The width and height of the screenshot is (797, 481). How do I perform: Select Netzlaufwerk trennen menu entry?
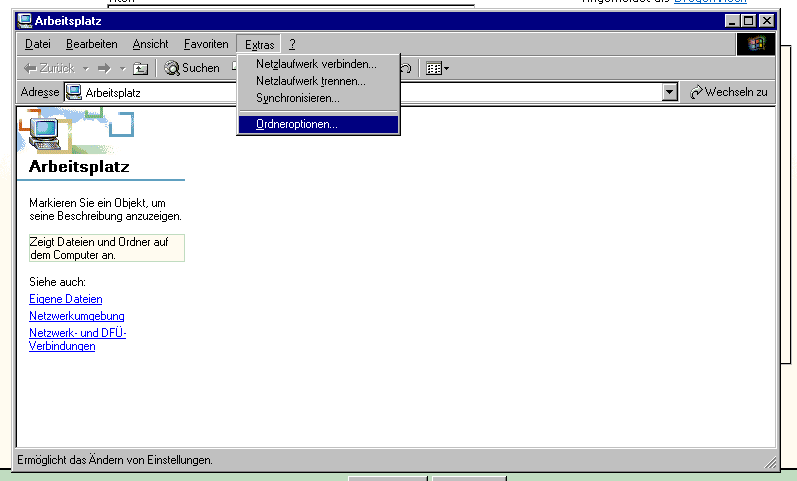tap(310, 81)
